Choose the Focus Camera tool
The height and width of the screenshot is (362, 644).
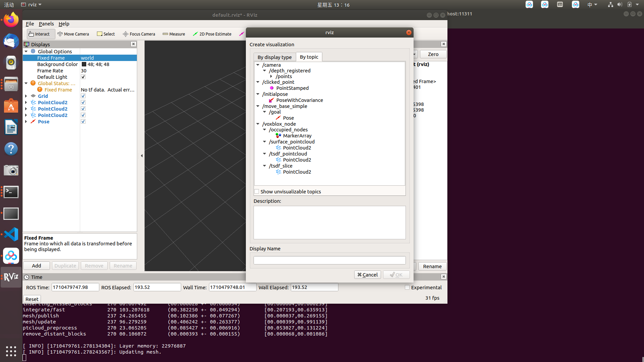point(139,34)
